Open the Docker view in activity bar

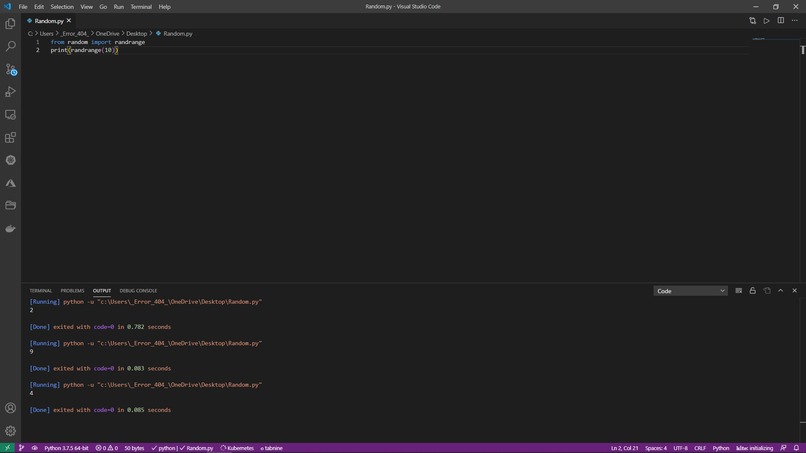click(10, 228)
